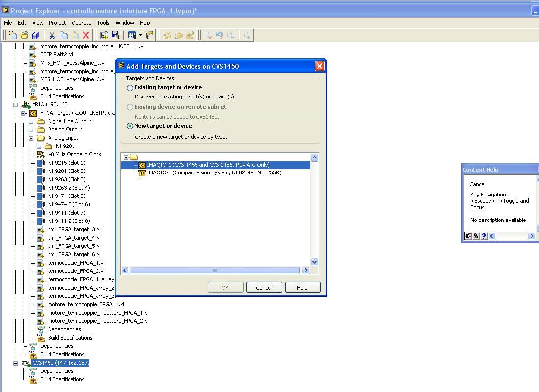Click the Filter View toolbar icon
This screenshot has height=392, width=539.
point(132,35)
